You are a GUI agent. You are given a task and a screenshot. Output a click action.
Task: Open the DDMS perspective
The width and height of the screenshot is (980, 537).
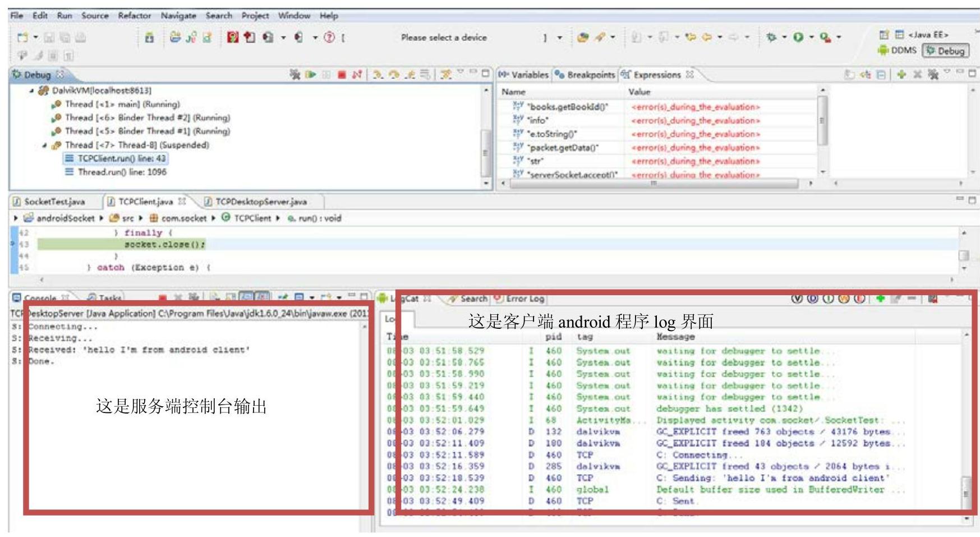(x=897, y=51)
